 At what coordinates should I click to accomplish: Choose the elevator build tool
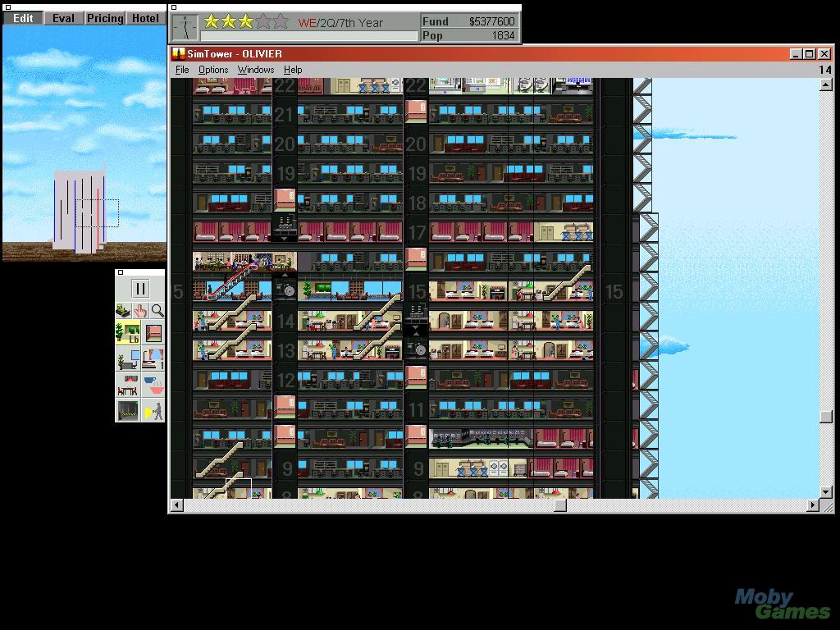tap(153, 332)
